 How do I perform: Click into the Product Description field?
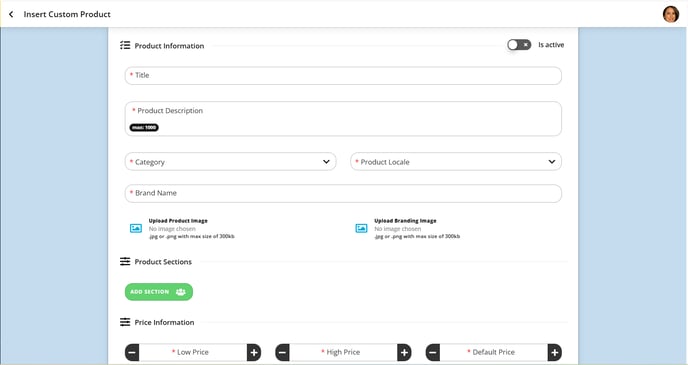tap(343, 119)
